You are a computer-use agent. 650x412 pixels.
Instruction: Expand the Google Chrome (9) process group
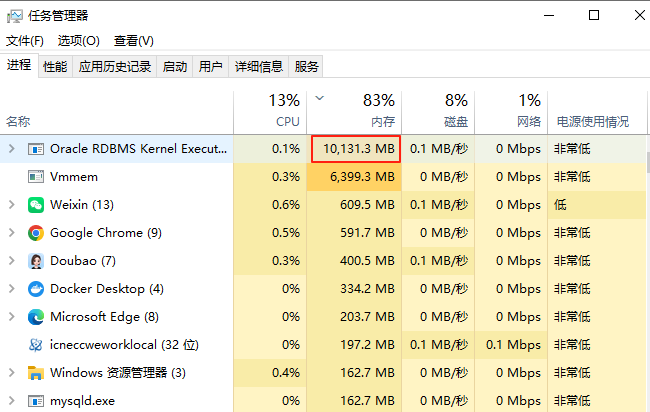tap(12, 233)
